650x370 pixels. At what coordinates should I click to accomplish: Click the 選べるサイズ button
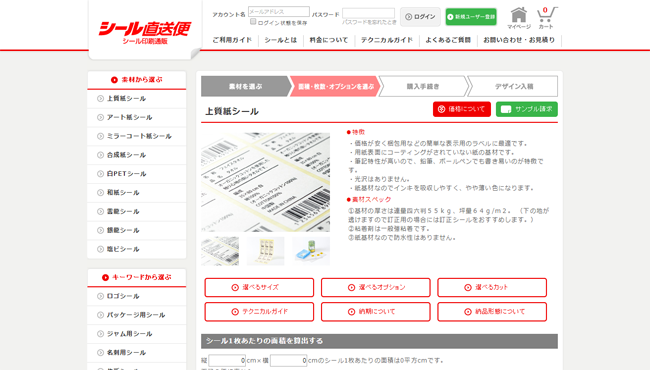point(259,287)
